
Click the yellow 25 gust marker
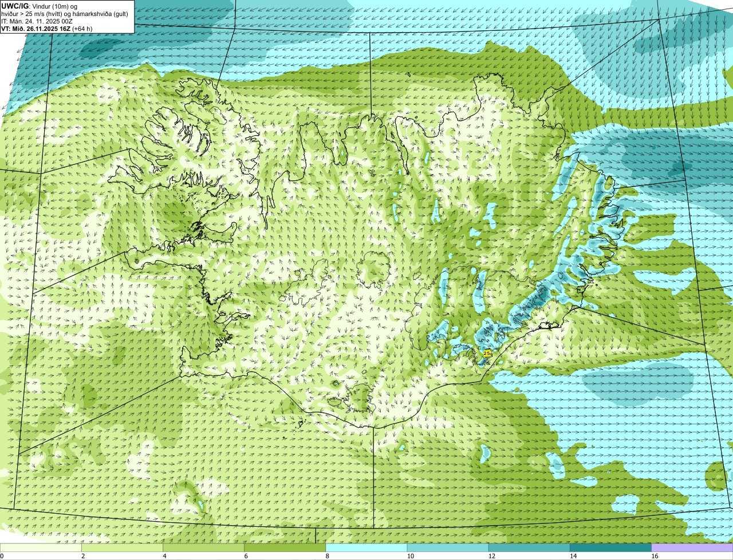487,354
